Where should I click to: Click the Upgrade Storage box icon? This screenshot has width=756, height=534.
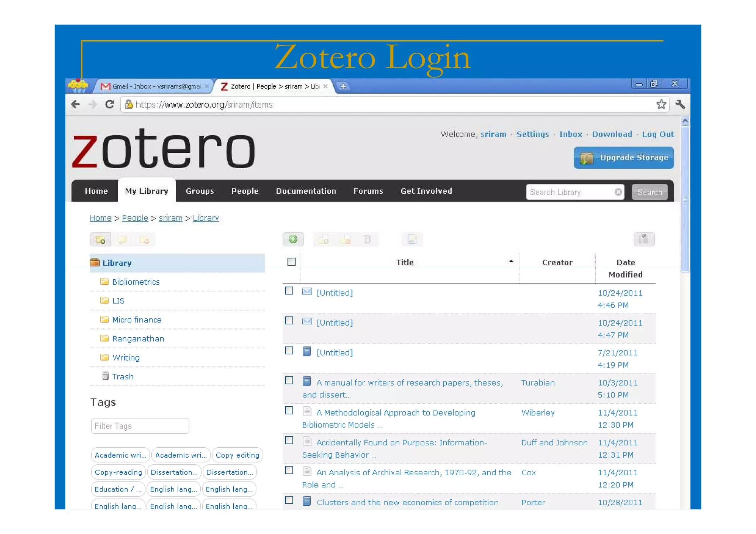click(586, 158)
